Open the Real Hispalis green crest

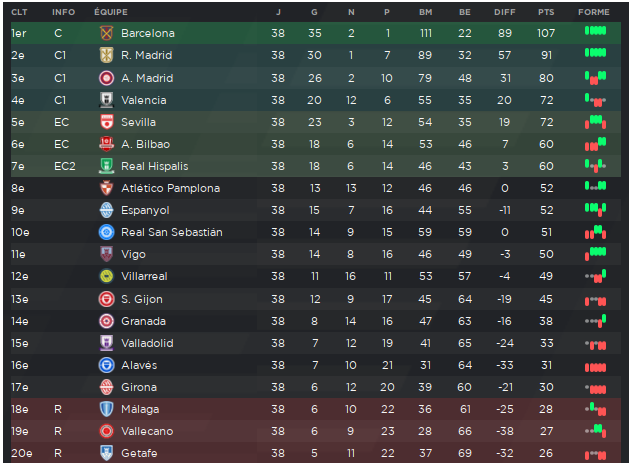pyautogui.click(x=106, y=166)
